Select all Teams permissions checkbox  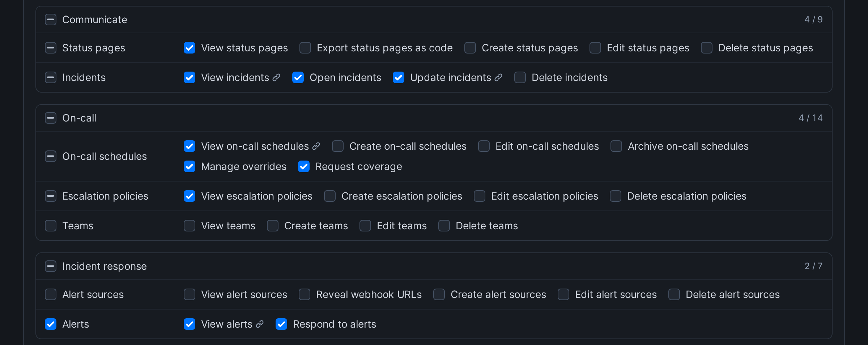tap(51, 226)
